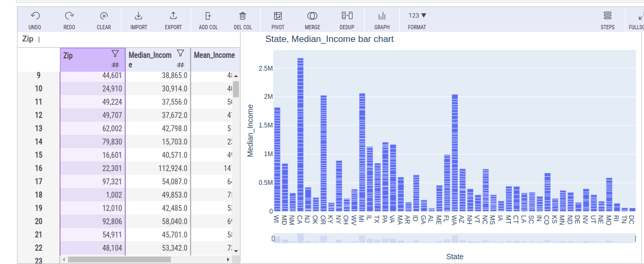Select the Zip column header
The width and height of the screenshot is (644, 264).
(x=93, y=59)
